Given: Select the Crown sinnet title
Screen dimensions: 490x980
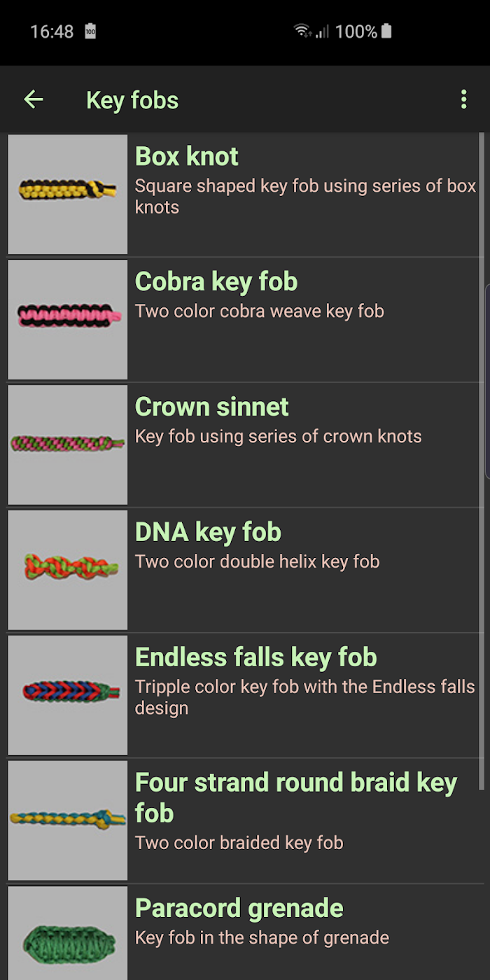Looking at the screenshot, I should 212,407.
